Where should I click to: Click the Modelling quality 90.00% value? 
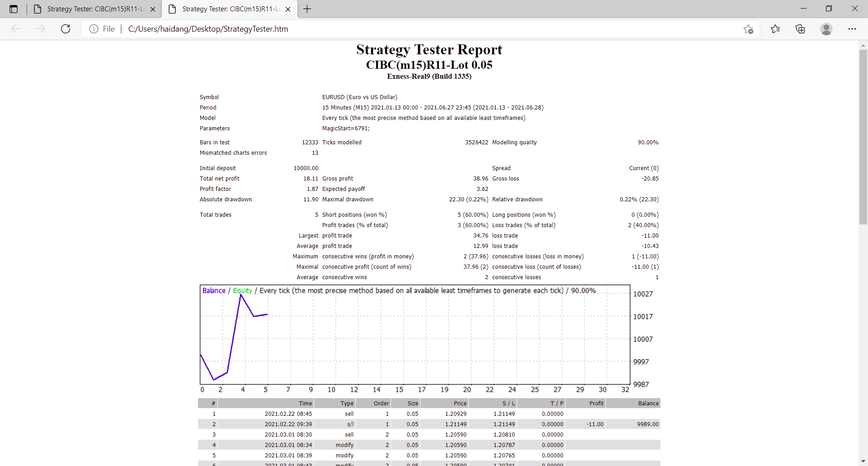point(648,143)
